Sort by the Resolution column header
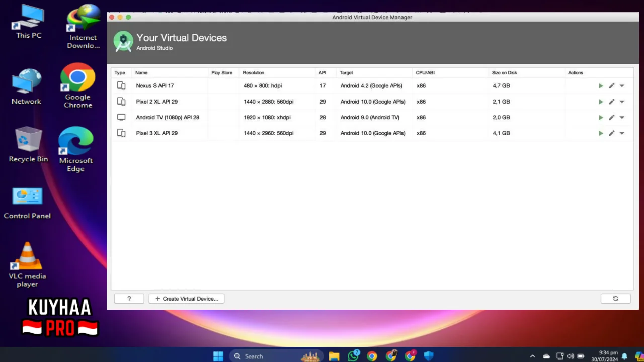 (x=277, y=73)
